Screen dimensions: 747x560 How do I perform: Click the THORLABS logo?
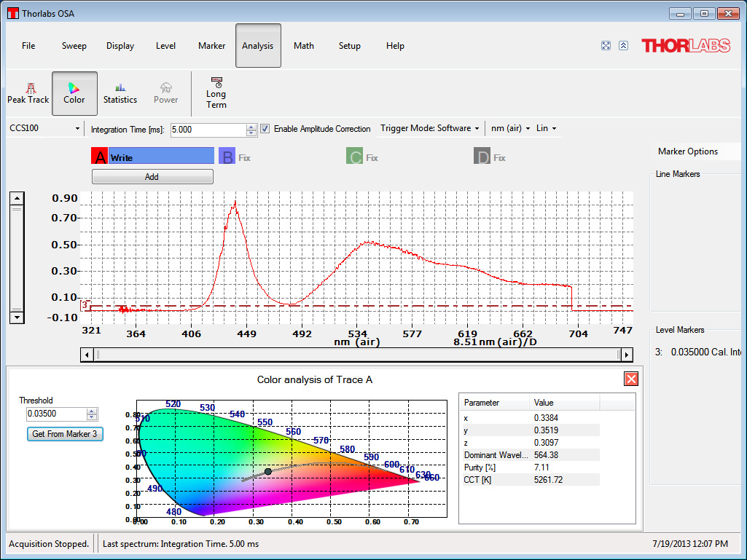click(686, 46)
